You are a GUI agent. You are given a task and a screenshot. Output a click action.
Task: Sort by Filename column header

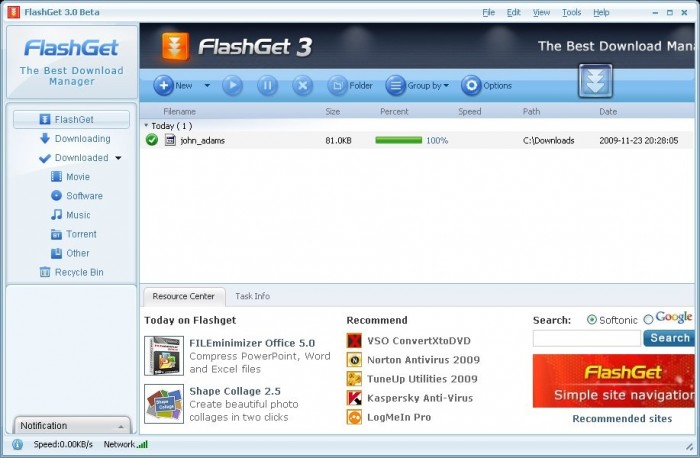pos(179,112)
